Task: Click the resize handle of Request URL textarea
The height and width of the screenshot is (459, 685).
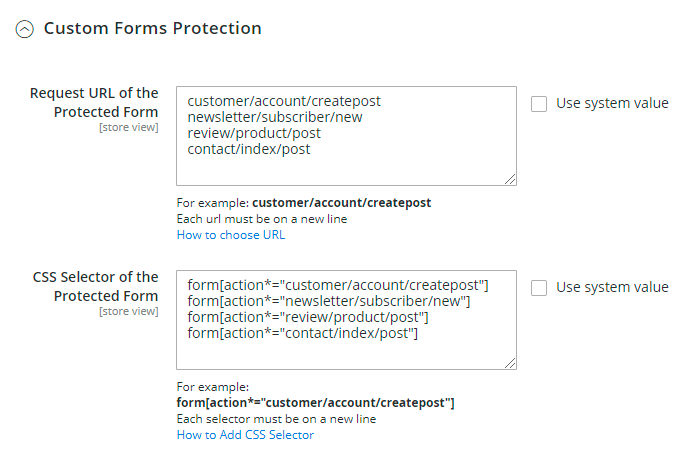Action: coord(510,179)
